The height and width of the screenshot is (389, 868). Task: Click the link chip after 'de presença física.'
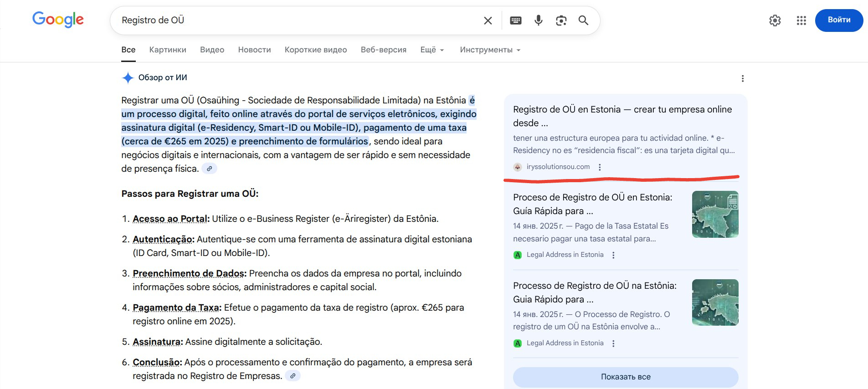pyautogui.click(x=209, y=169)
